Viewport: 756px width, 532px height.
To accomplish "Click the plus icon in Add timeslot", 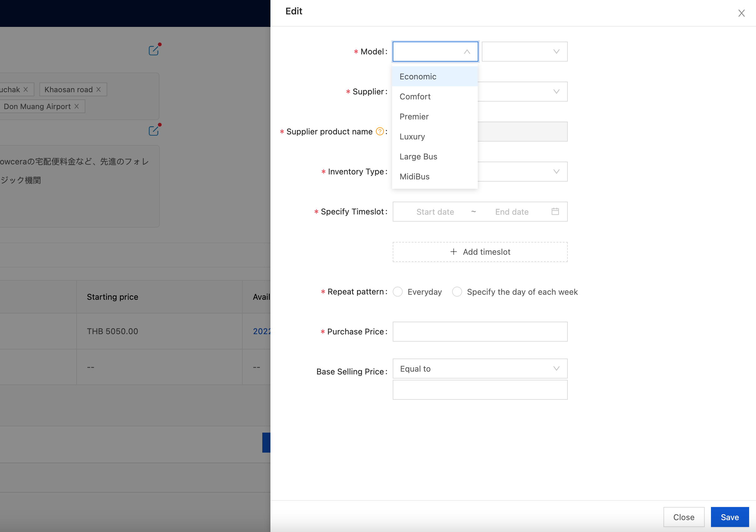I will (453, 252).
